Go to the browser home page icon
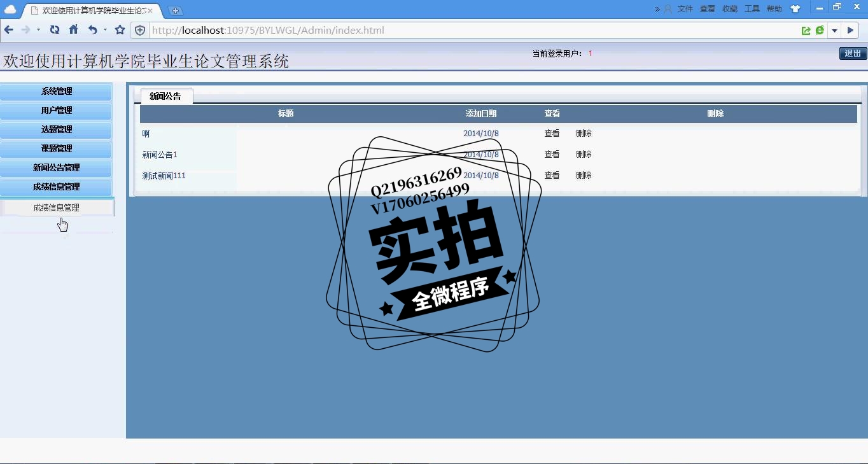This screenshot has height=464, width=868. [73, 30]
